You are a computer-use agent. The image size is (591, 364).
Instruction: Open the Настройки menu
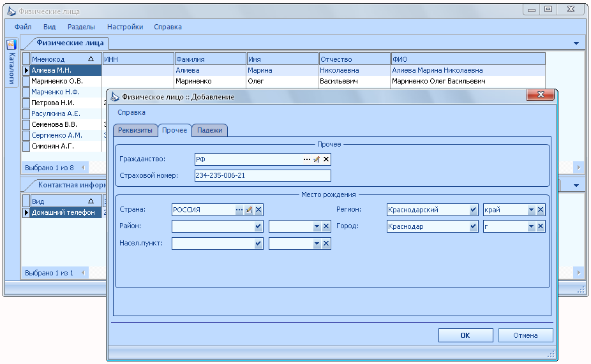125,27
